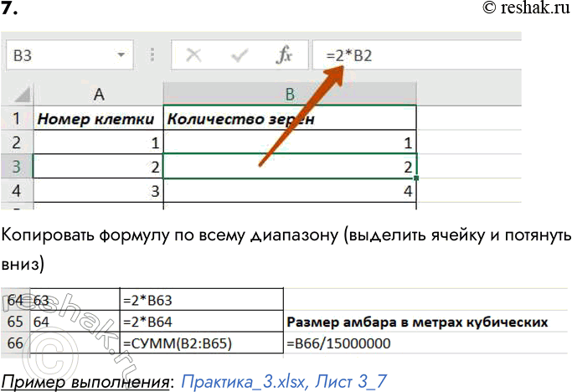Select cell A1 'Номер клетки'
This screenshot has height=392, width=572.
pyautogui.click(x=98, y=119)
